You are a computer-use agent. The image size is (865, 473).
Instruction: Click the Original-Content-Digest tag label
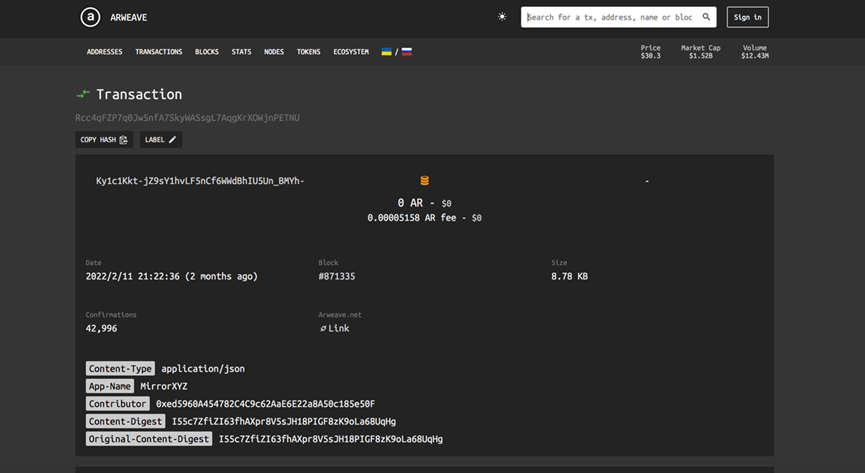[x=149, y=439]
